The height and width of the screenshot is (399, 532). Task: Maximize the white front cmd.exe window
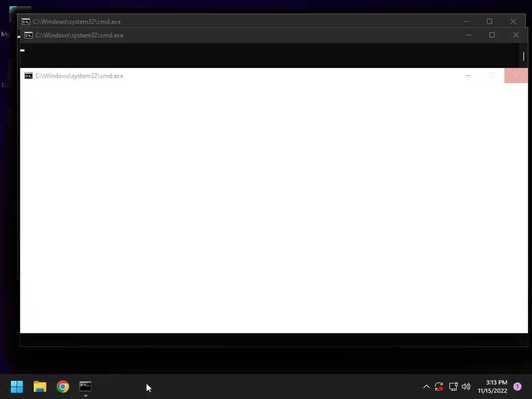click(x=492, y=76)
